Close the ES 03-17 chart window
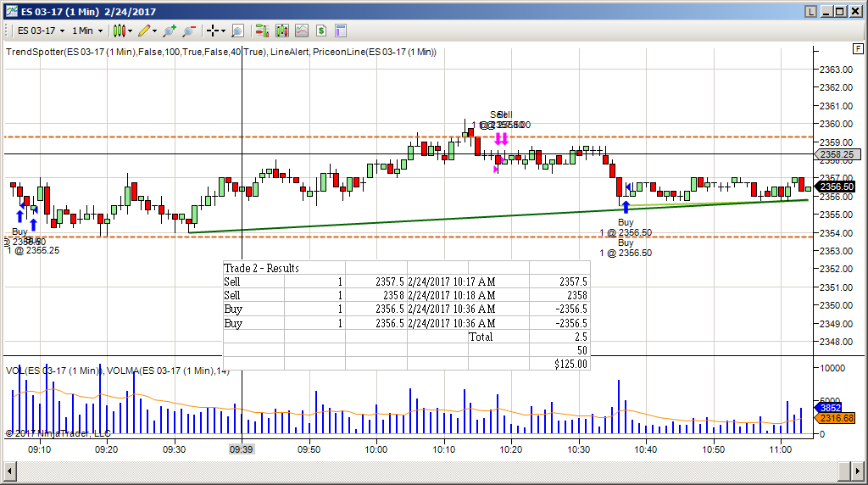 click(x=854, y=11)
